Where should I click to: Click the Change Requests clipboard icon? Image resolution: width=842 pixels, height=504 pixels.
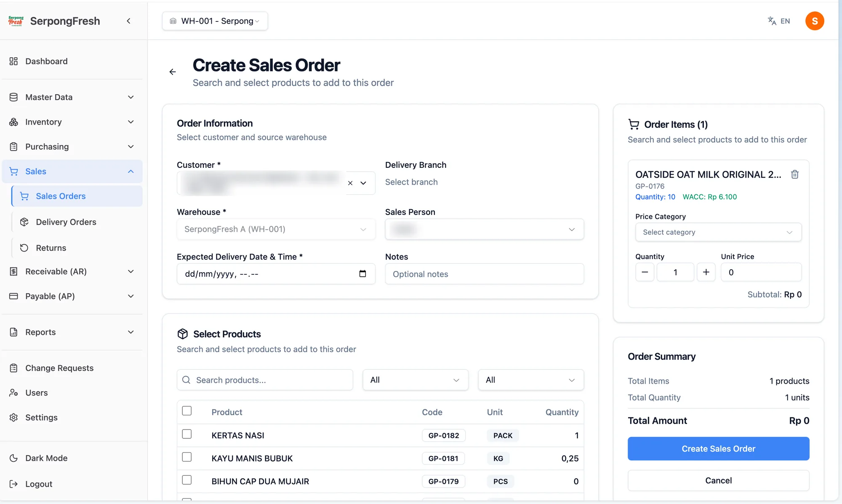coord(13,368)
